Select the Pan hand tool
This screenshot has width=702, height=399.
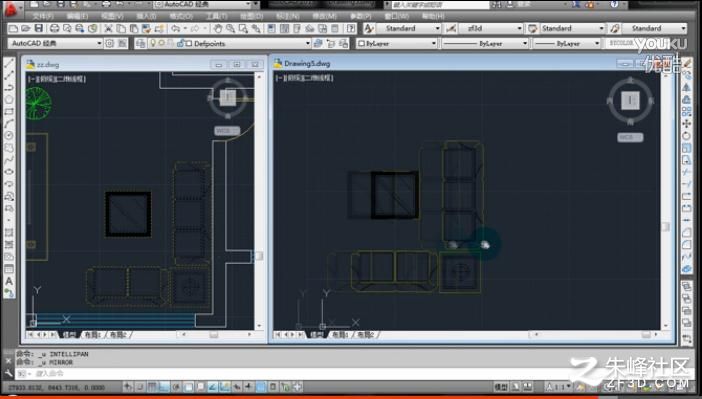pyautogui.click(x=218, y=29)
